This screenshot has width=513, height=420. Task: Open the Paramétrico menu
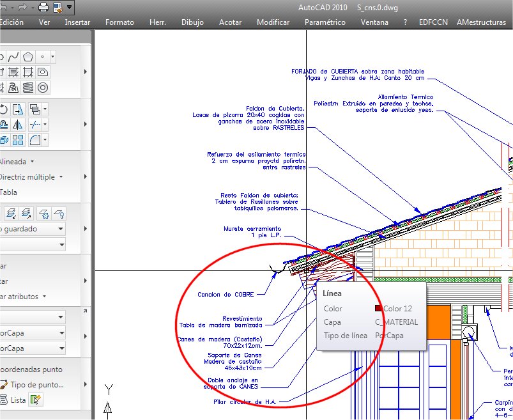tap(325, 22)
